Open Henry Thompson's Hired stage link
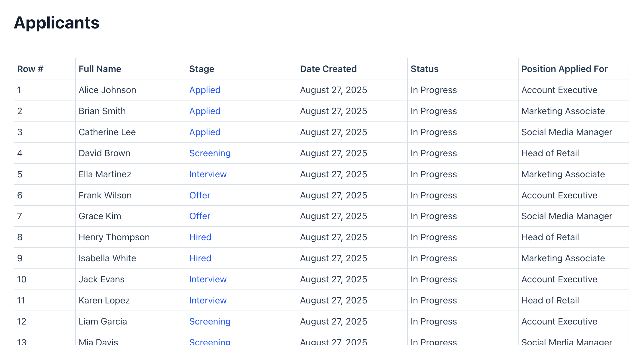The image size is (644, 345). click(x=200, y=237)
